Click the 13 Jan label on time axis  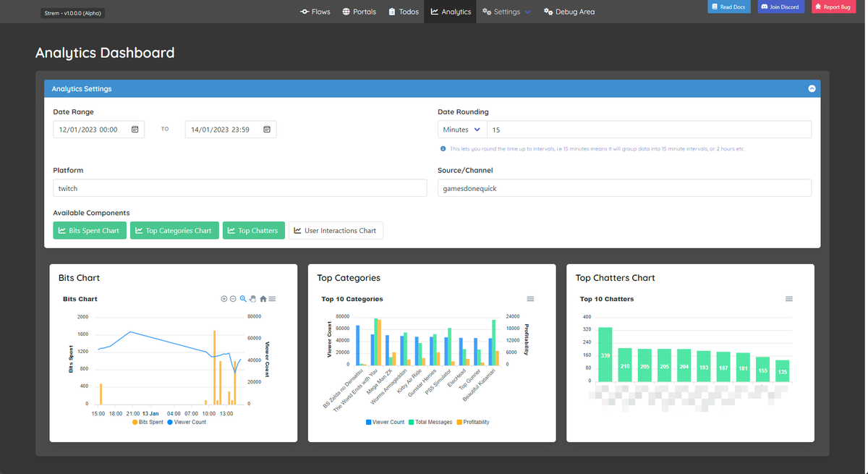click(150, 414)
